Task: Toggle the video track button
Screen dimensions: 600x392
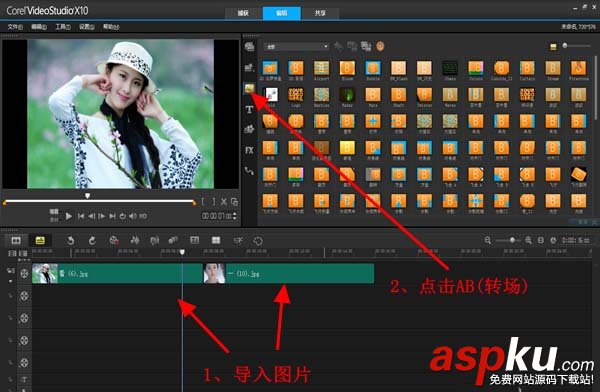Action: click(24, 273)
